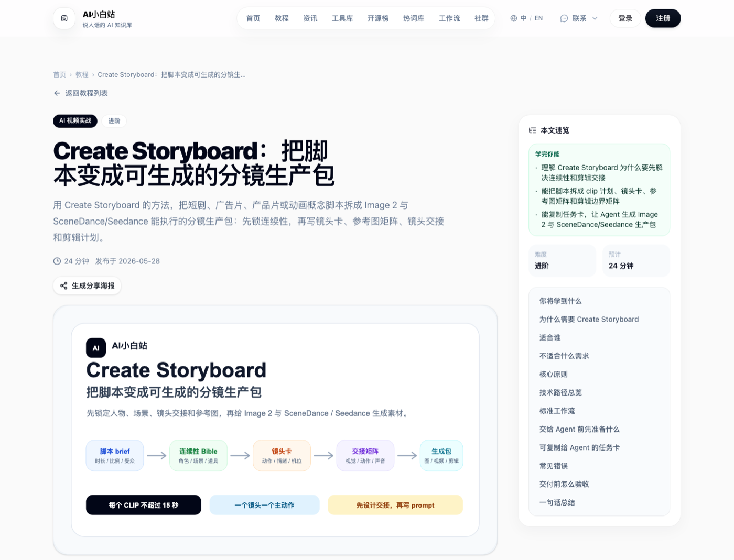Viewport: 734px width, 560px height.
Task: Click the 一个镜头一个主动作 pill
Action: (264, 505)
